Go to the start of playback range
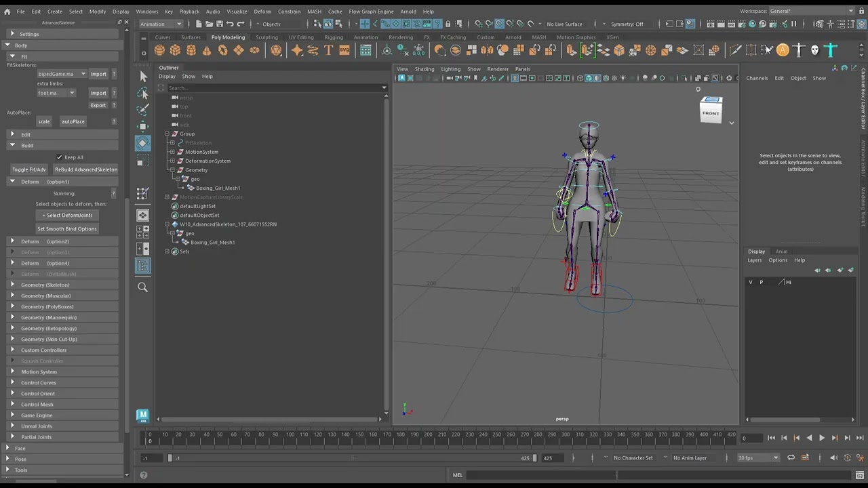Viewport: 868px width, 488px height. (771, 438)
